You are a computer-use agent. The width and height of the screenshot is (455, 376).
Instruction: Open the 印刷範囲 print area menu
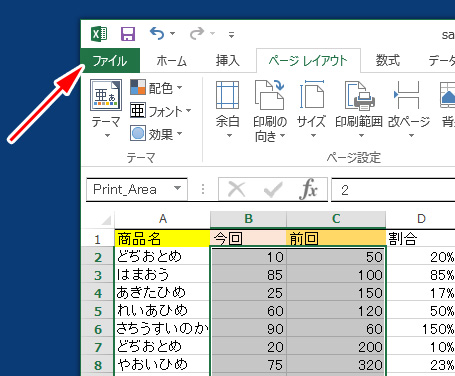click(359, 110)
